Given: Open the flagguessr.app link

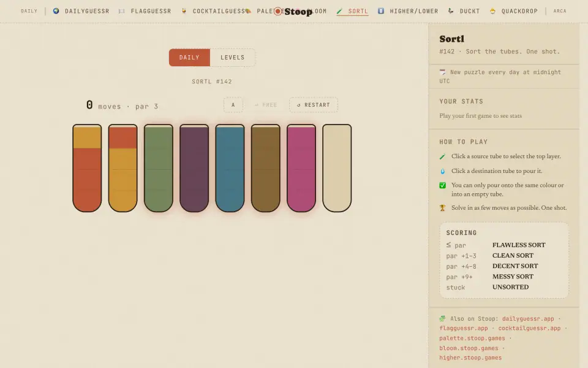Looking at the screenshot, I should 464,328.
